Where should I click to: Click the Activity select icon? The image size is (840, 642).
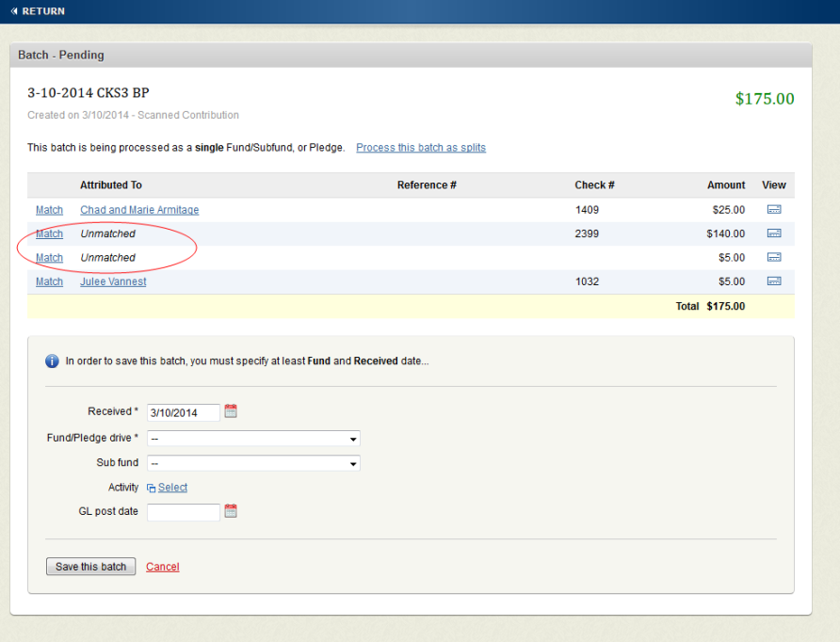pyautogui.click(x=151, y=488)
